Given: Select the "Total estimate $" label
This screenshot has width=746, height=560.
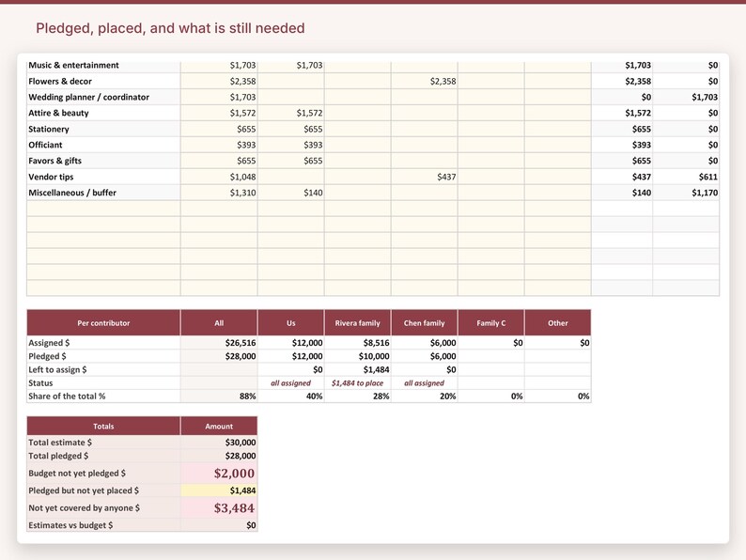Looking at the screenshot, I should [60, 443].
